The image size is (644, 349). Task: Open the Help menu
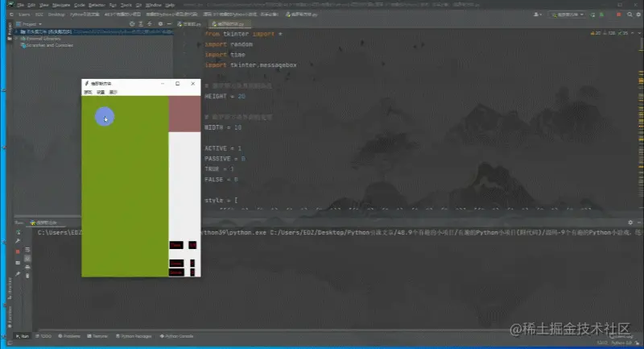click(x=170, y=5)
